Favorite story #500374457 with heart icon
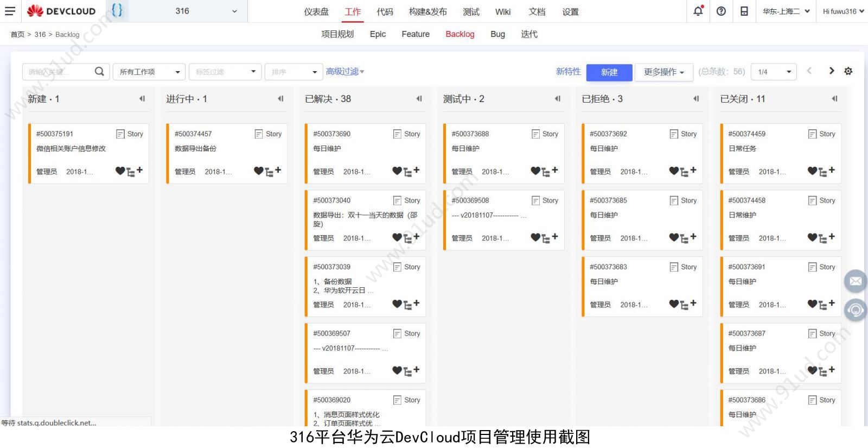Viewport: 868px width, 448px height. (259, 171)
